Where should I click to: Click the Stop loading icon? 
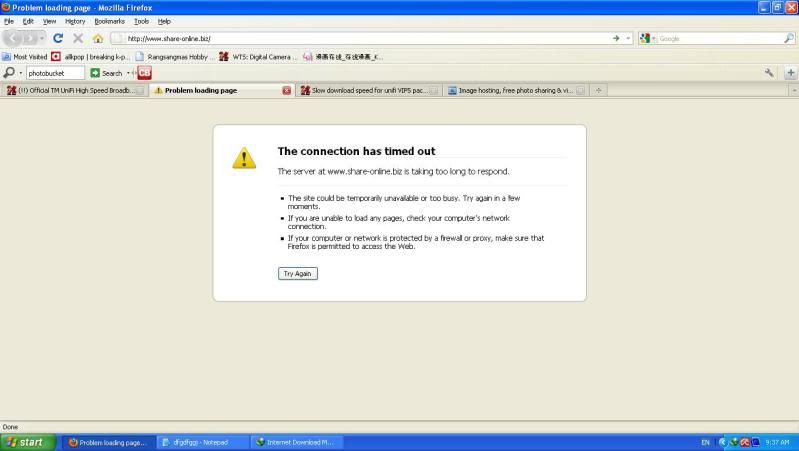[x=78, y=38]
